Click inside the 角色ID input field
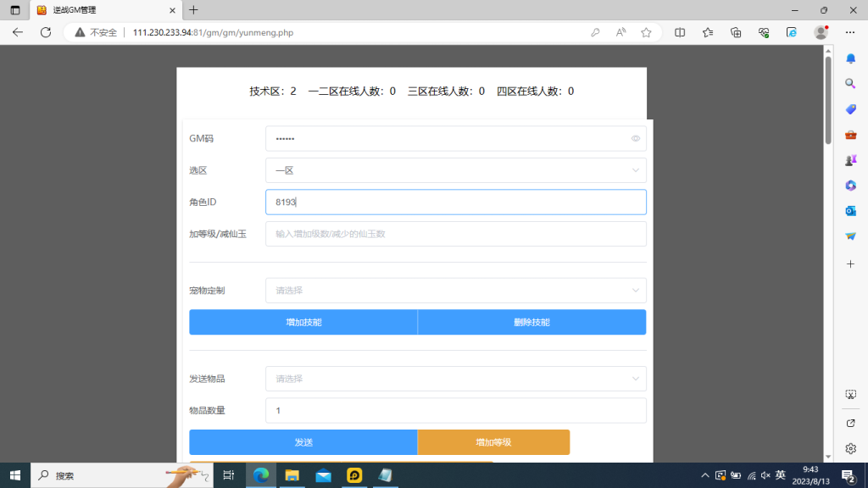The height and width of the screenshot is (488, 868). click(456, 202)
